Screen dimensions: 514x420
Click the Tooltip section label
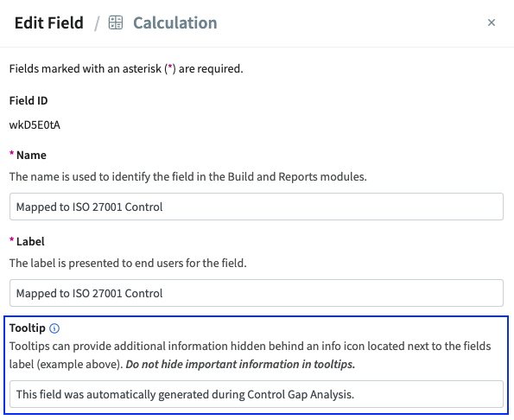[27, 328]
